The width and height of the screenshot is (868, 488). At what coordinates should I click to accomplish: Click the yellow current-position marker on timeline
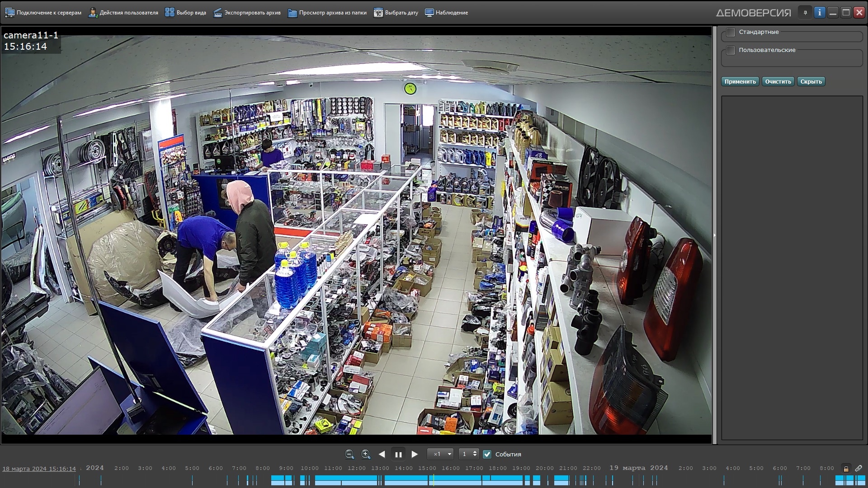[434, 480]
